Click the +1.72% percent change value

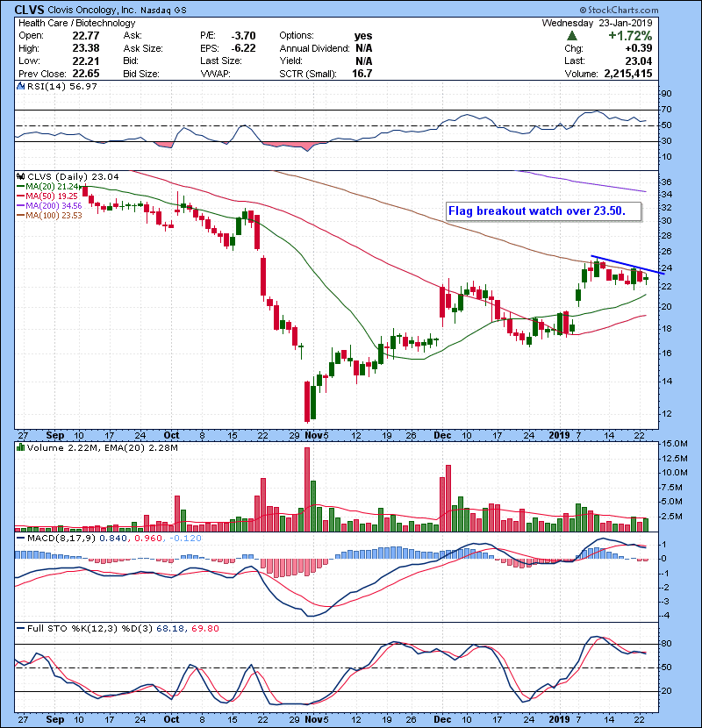[629, 36]
